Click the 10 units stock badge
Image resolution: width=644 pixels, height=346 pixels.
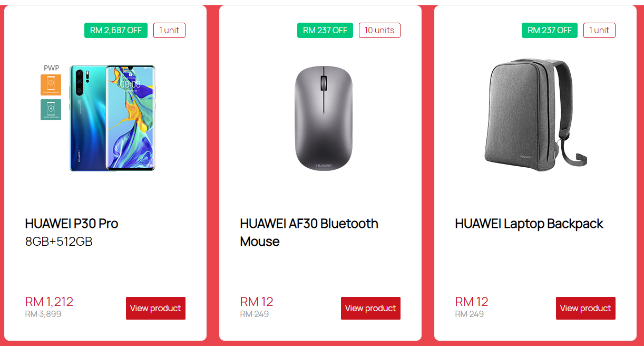(x=379, y=31)
